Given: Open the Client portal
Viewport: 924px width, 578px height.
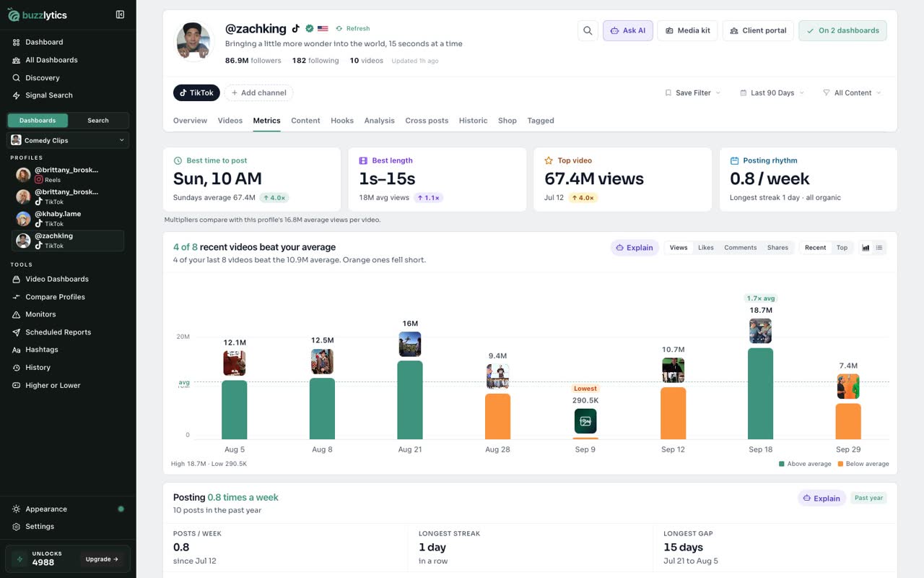Looking at the screenshot, I should tap(758, 30).
